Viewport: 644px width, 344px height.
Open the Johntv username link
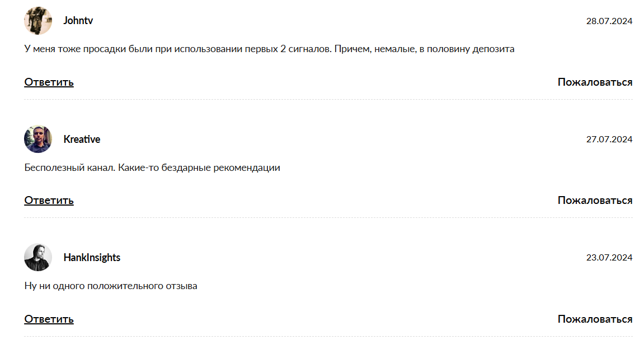click(x=78, y=21)
